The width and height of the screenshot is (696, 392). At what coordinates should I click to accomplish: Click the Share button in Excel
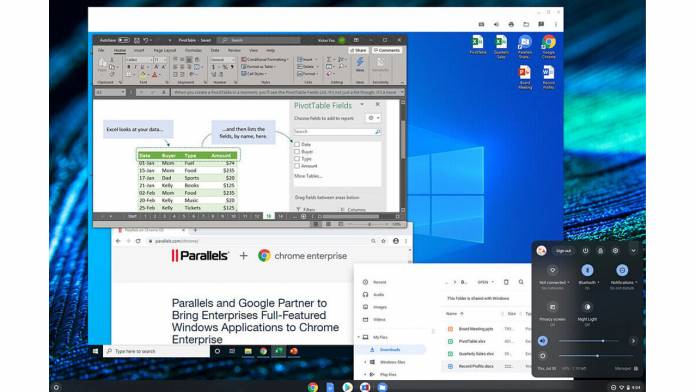click(358, 51)
